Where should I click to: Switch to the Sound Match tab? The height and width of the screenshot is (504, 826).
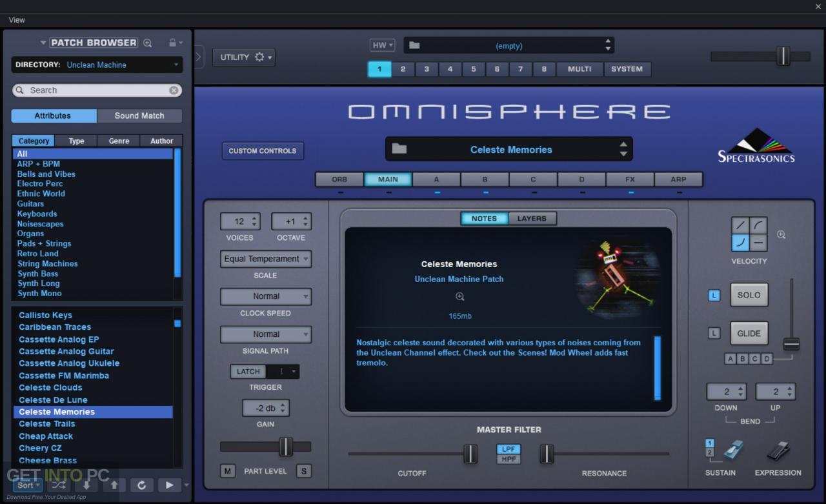[139, 116]
